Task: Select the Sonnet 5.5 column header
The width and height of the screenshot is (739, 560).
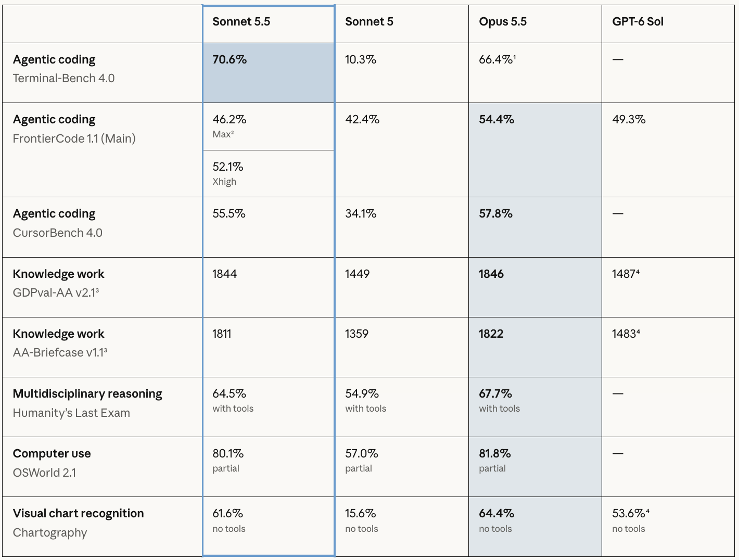Action: pos(269,24)
